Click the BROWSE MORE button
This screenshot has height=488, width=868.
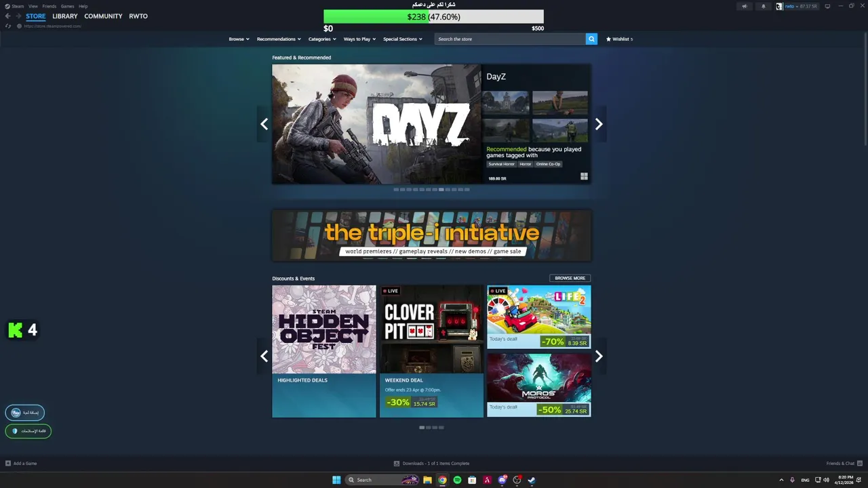point(570,278)
